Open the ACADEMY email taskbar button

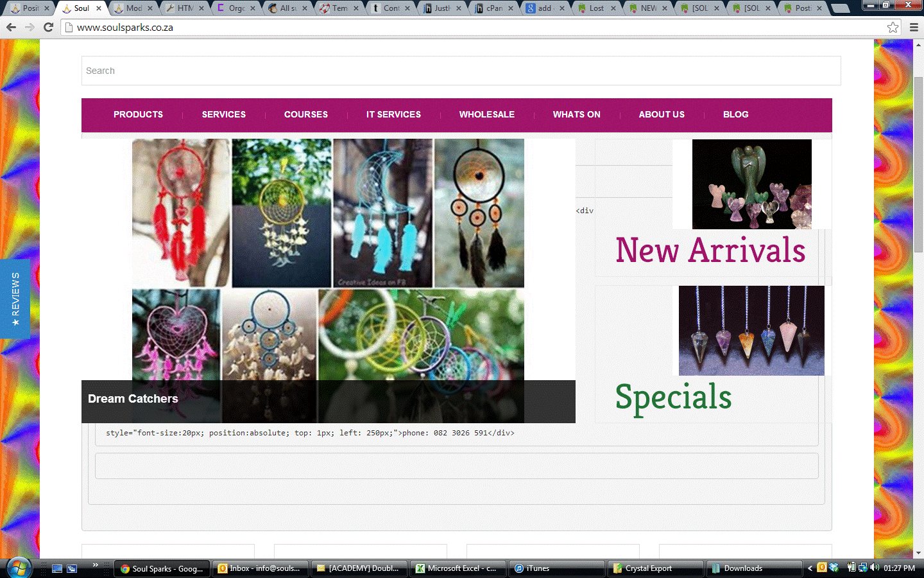(359, 568)
